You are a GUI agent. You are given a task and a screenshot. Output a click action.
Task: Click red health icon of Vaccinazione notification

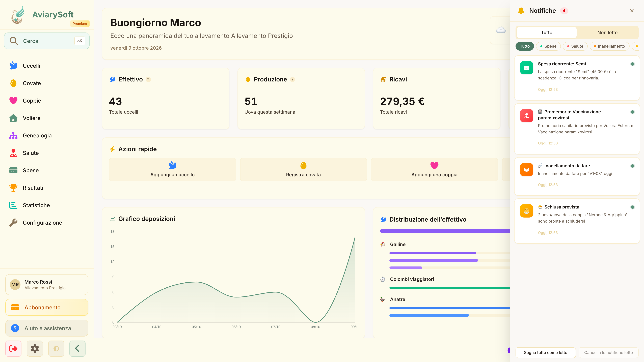(526, 116)
